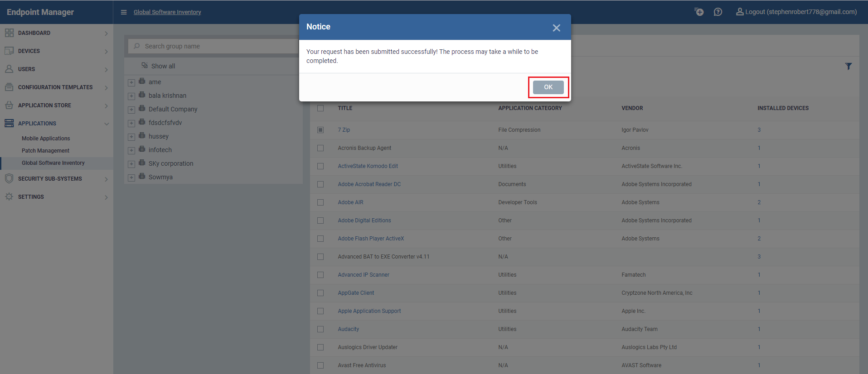Viewport: 868px width, 374px height.
Task: Click the Show all groups icon
Action: [145, 66]
